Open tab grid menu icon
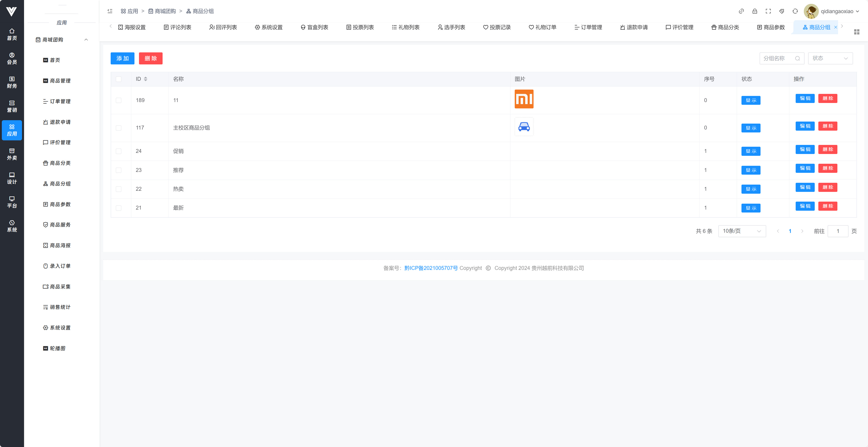Screen dimensions: 868x447 click(856, 32)
